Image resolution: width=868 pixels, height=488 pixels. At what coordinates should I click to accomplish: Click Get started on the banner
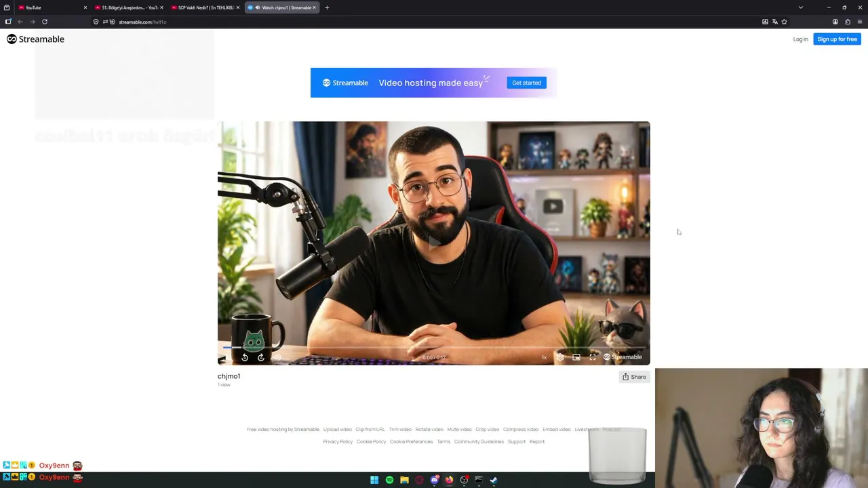point(526,83)
